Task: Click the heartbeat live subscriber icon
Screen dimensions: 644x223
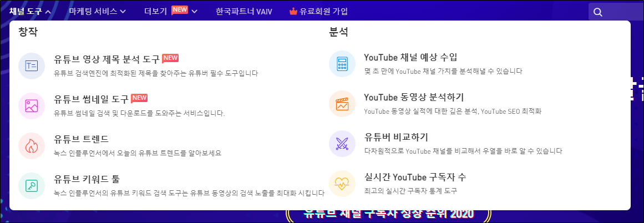Action: point(342,183)
